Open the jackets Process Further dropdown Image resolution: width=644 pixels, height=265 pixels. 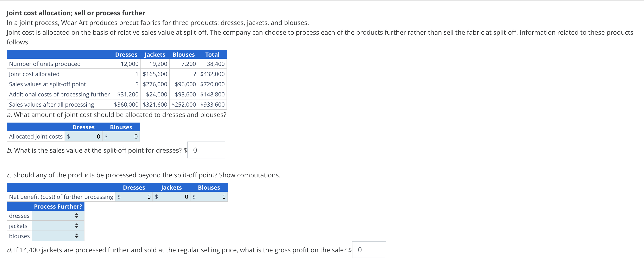[x=58, y=226]
